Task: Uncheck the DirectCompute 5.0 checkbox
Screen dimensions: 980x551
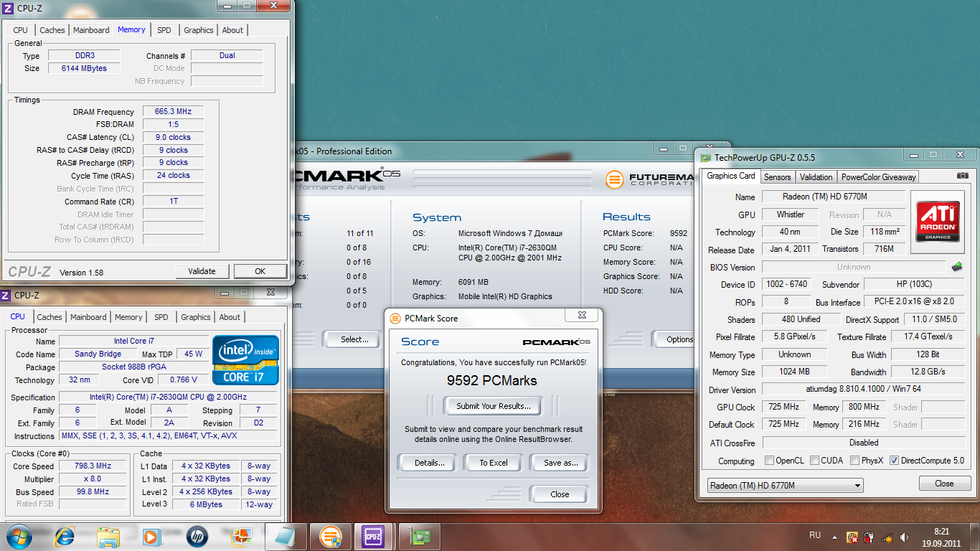Action: coord(895,461)
